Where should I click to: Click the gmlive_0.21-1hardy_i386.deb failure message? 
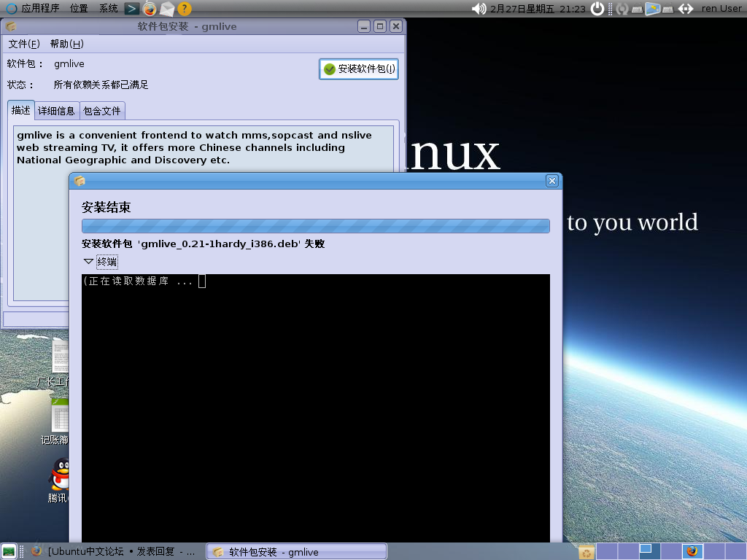204,244
